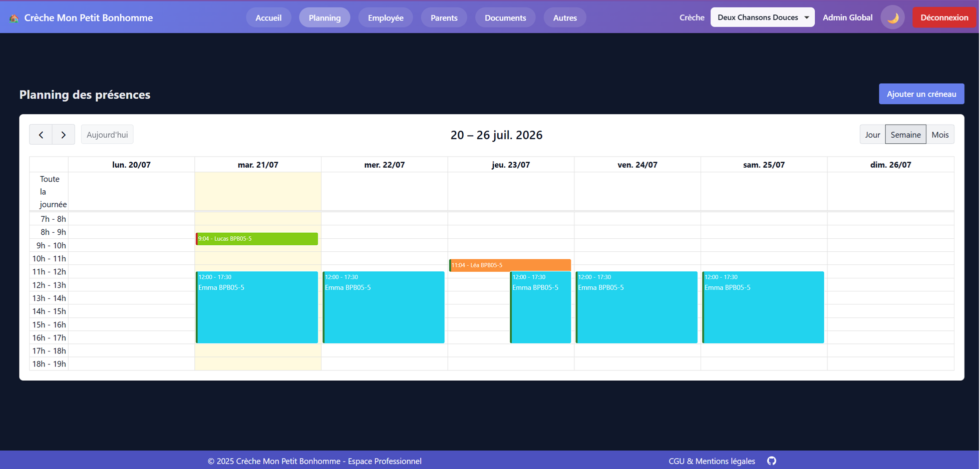Click the lun. 20/07 column header
Viewport: 980px width, 469px height.
coord(131,165)
